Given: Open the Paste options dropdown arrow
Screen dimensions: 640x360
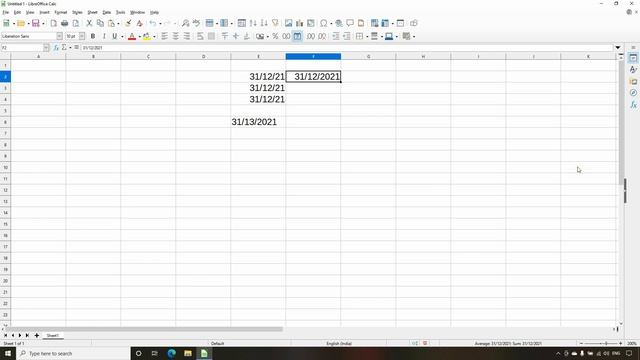Looking at the screenshot, I should click(x=118, y=23).
